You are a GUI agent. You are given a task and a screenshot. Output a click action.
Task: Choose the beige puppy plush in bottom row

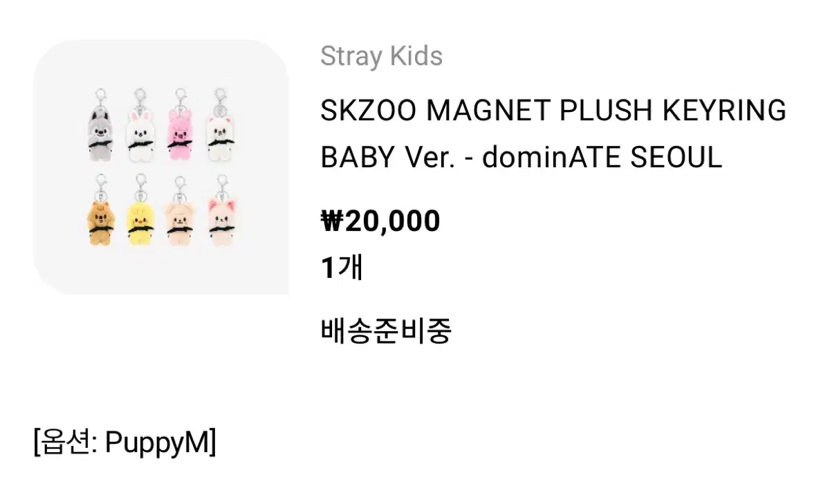178,220
